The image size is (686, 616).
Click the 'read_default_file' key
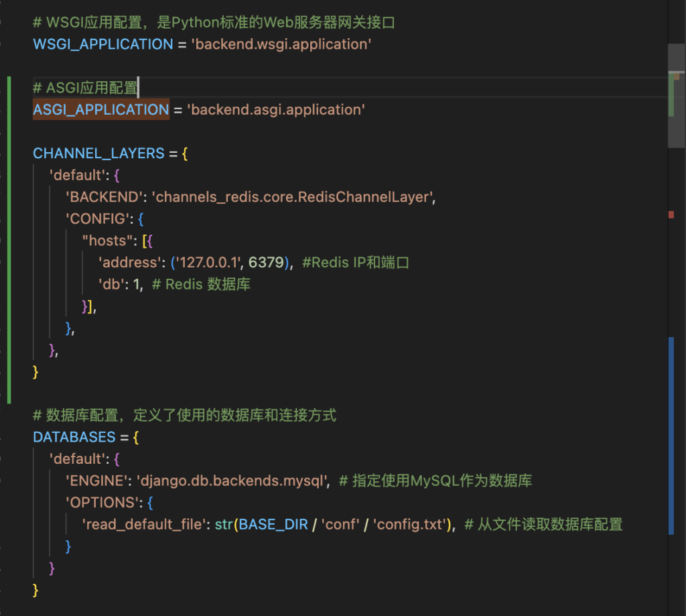(x=142, y=524)
